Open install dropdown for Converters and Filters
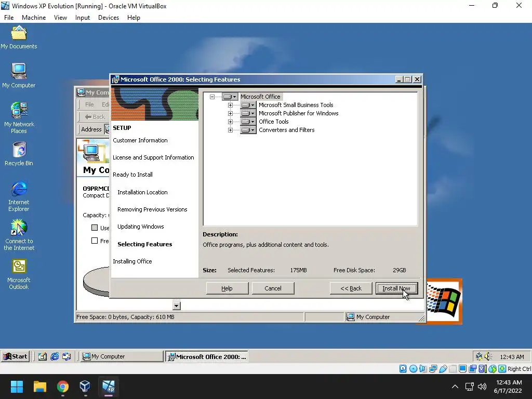 click(x=248, y=130)
